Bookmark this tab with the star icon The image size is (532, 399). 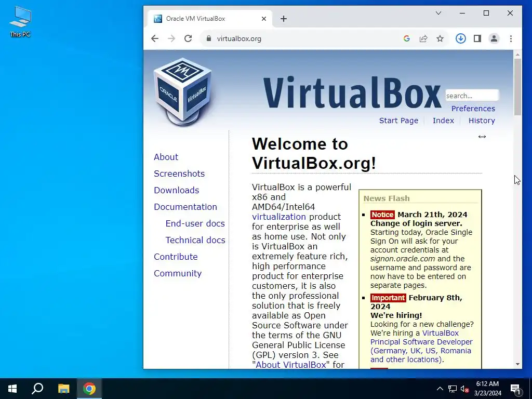440,38
